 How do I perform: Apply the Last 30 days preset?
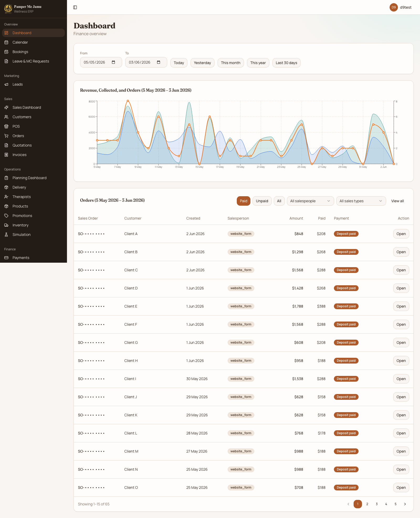[x=286, y=63]
